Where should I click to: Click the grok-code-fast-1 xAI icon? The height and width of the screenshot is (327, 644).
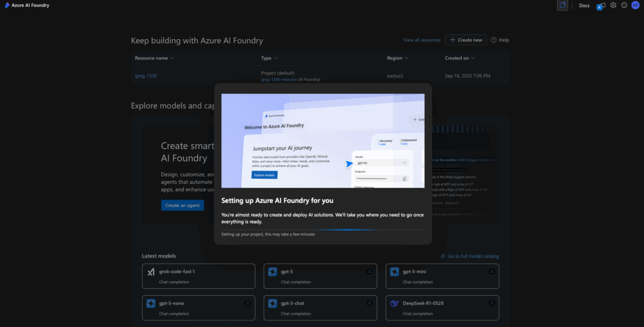tap(151, 272)
